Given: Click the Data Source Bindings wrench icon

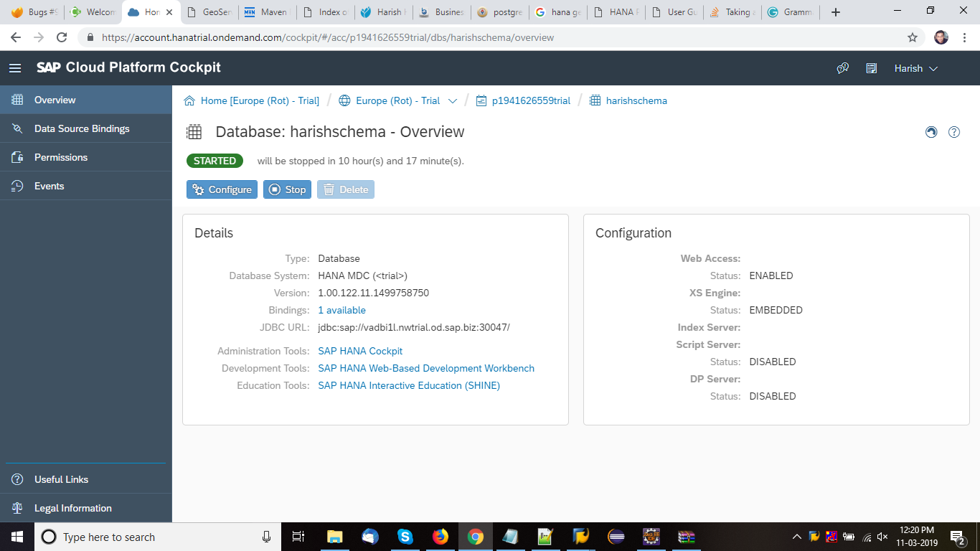Looking at the screenshot, I should [x=18, y=128].
